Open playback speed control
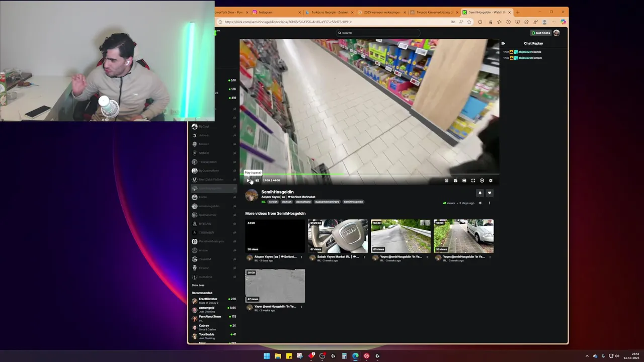The image size is (644, 362). click(x=482, y=180)
